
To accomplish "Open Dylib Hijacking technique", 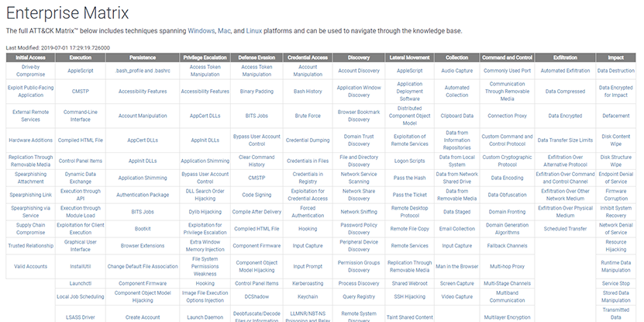I will coord(205,212).
